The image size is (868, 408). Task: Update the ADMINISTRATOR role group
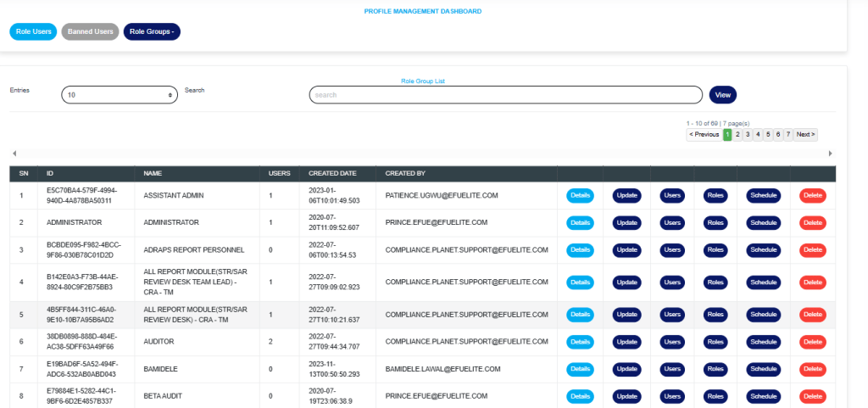pyautogui.click(x=627, y=223)
